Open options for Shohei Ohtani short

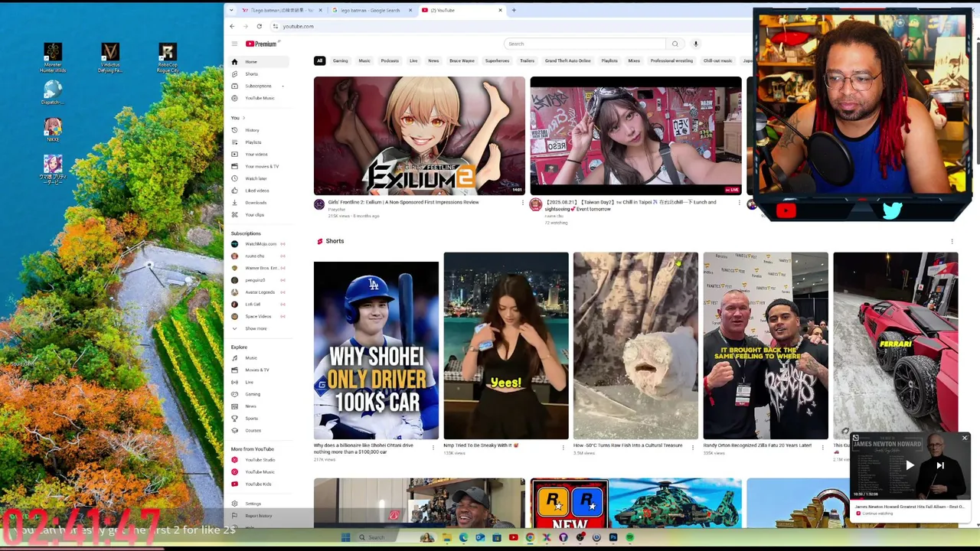(x=433, y=447)
